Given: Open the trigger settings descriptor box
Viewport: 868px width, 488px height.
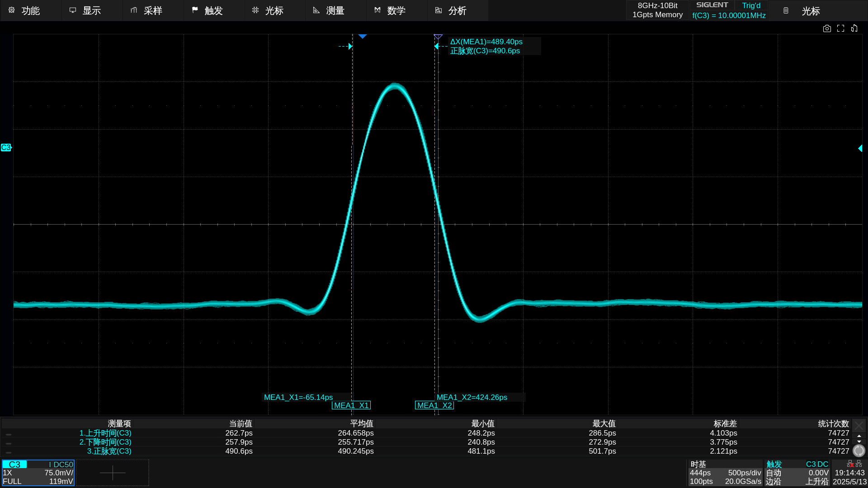Looking at the screenshot, I should 797,473.
